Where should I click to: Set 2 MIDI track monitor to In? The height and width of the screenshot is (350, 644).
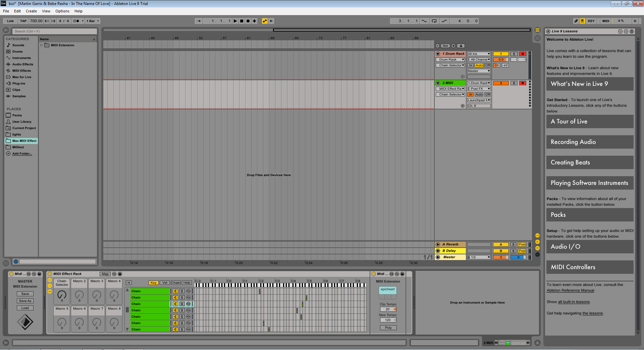(x=471, y=94)
